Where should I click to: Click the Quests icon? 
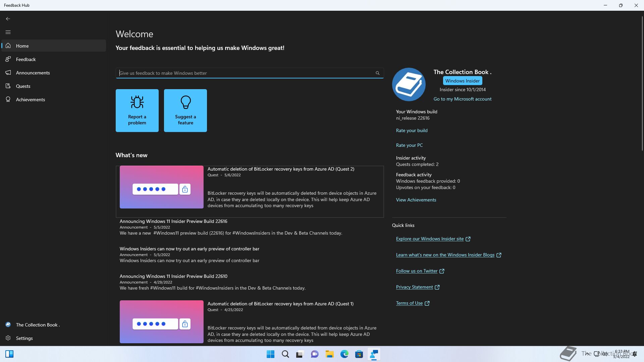click(x=8, y=86)
